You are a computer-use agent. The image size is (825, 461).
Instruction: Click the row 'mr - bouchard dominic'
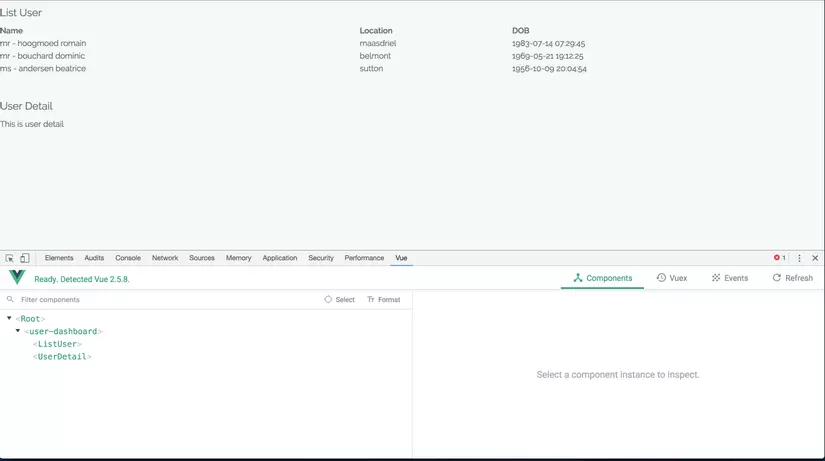(x=42, y=56)
